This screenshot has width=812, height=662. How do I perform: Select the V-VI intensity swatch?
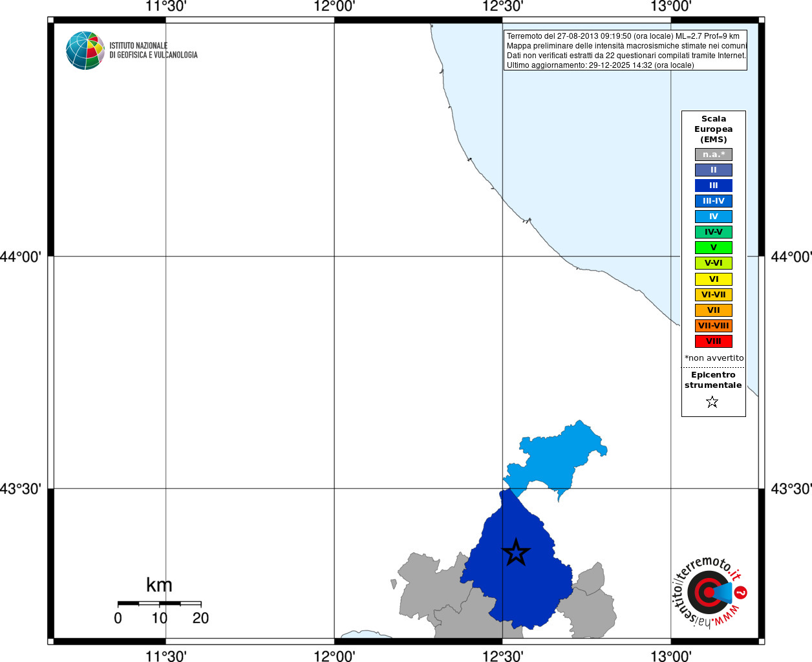point(714,263)
